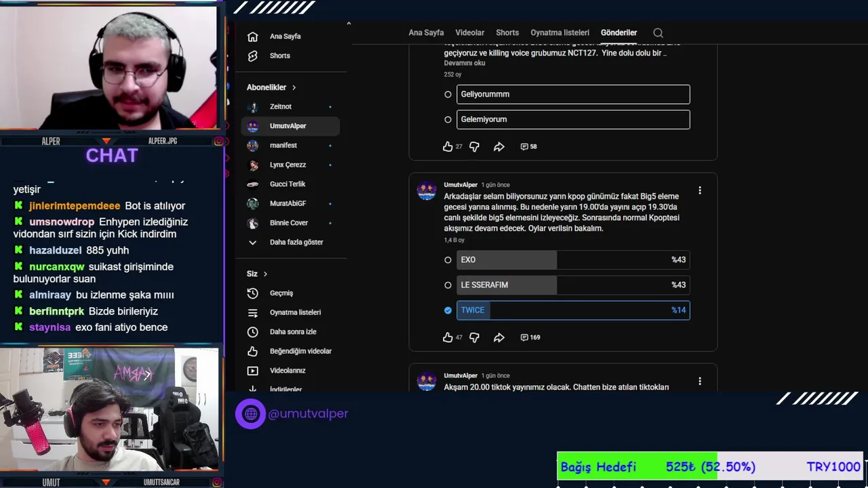Image resolution: width=868 pixels, height=488 pixels.
Task: Click the LE SSERAFIM %43 result bar
Action: coord(573,285)
